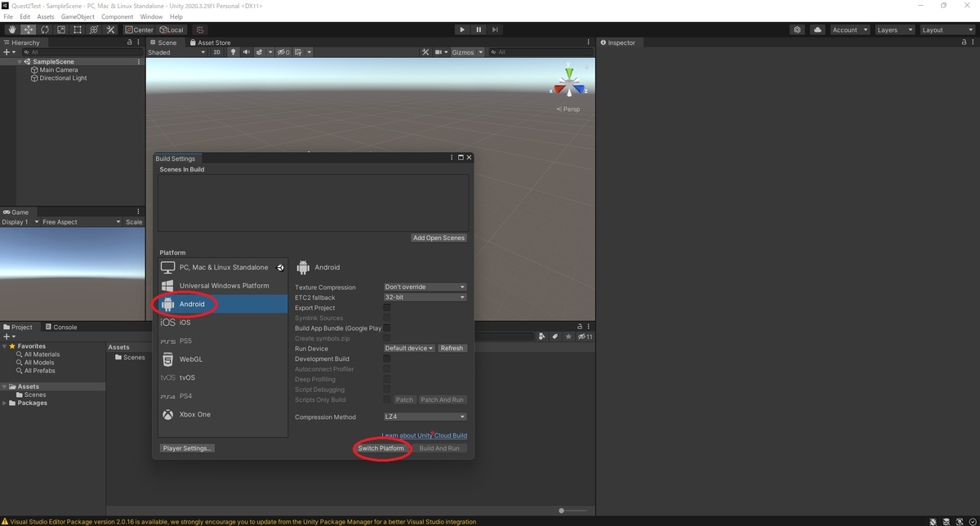980x526 pixels.
Task: Step forward one frame
Action: pos(495,29)
